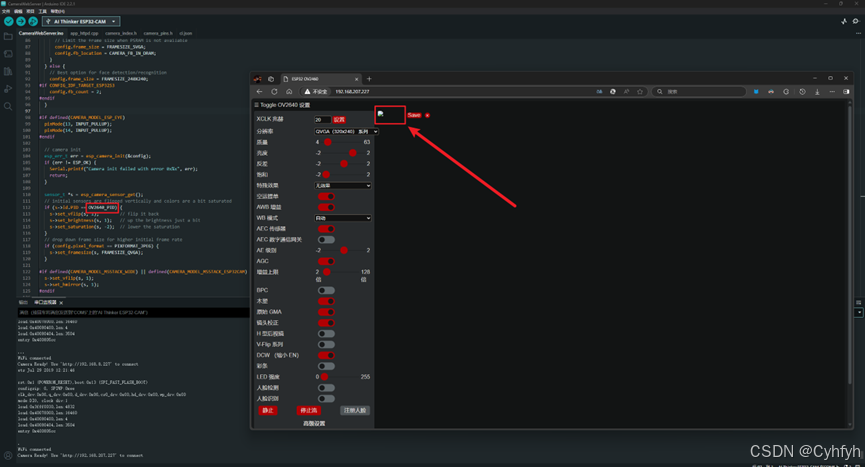Screen dimensions: 865x467
Task: Open the browser downloads icon
Action: pyautogui.click(x=817, y=92)
